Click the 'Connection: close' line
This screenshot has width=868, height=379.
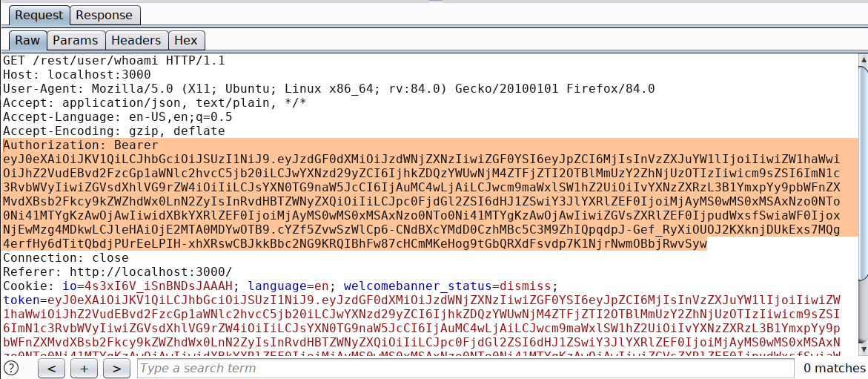[66, 257]
